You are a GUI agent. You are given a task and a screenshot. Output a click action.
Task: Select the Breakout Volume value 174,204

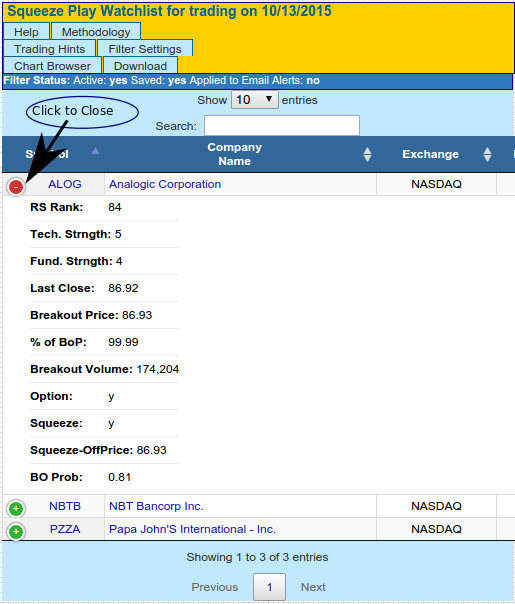click(158, 369)
